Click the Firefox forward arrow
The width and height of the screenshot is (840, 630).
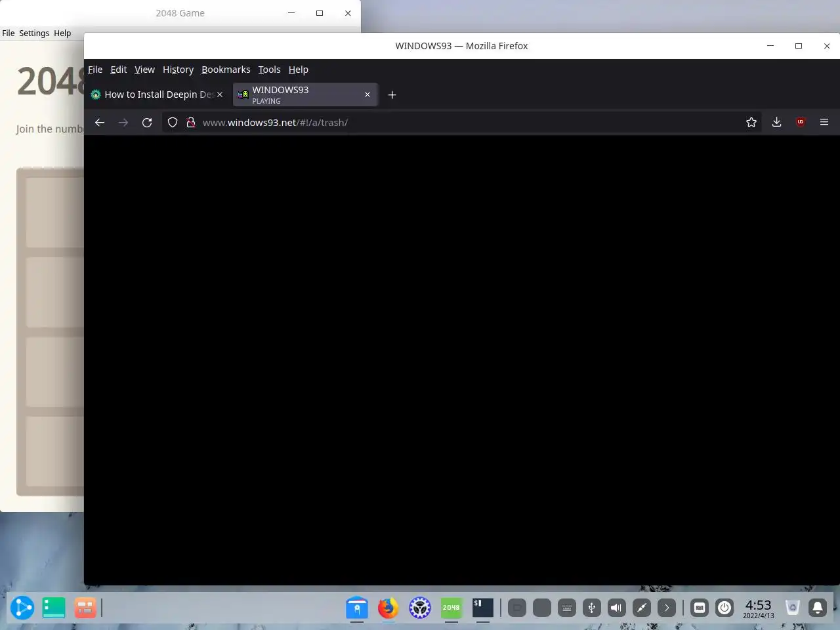point(123,122)
